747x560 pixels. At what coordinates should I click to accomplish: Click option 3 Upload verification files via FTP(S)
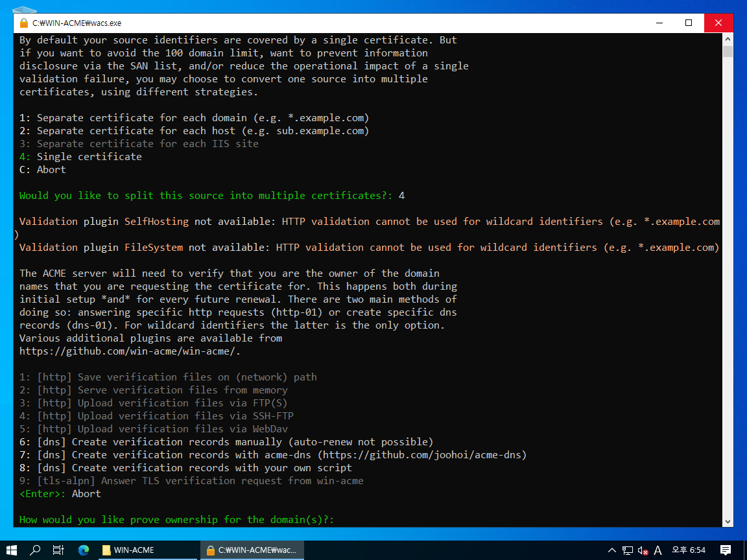click(154, 402)
